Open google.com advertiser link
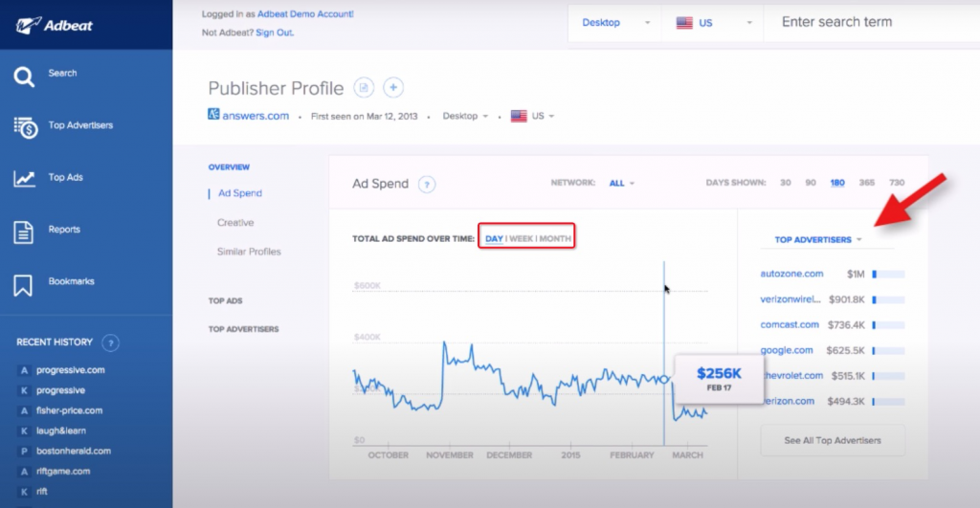Image resolution: width=980 pixels, height=508 pixels. pyautogui.click(x=787, y=350)
